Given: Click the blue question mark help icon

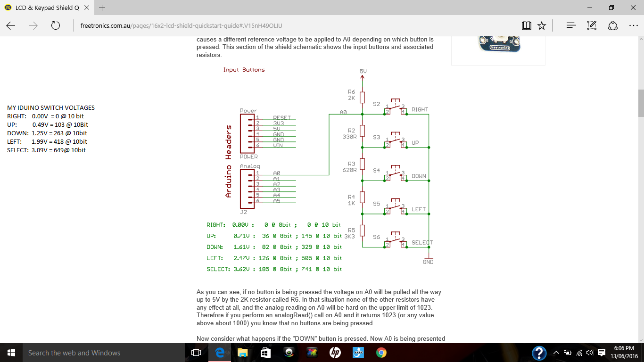Looking at the screenshot, I should (539, 353).
